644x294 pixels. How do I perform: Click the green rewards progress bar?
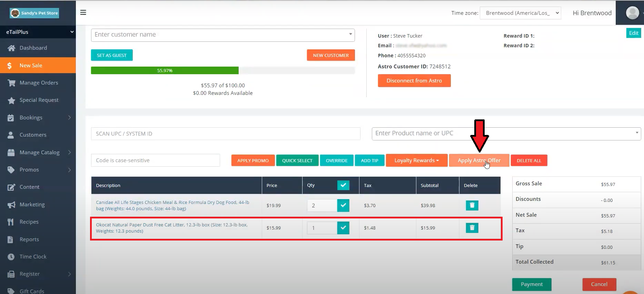165,70
